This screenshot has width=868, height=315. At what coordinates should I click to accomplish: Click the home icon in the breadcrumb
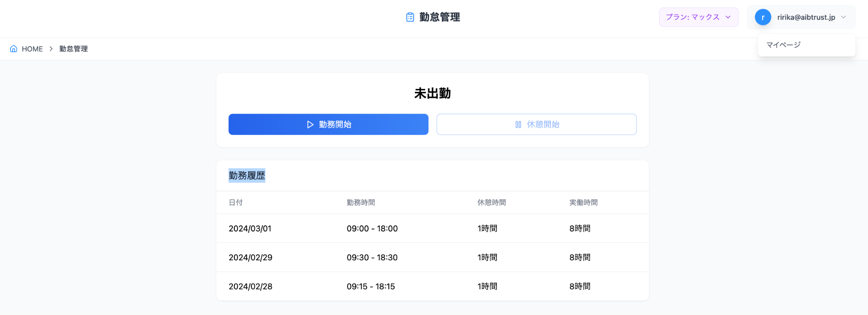pyautogui.click(x=14, y=49)
